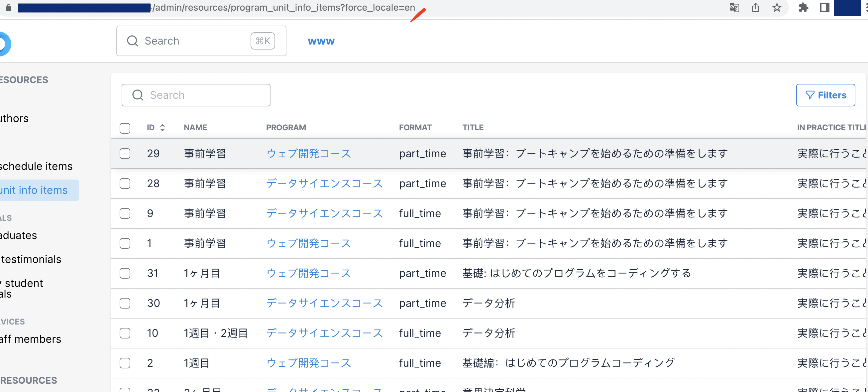This screenshot has height=392, width=868.
Task: Bookmark this page with star icon
Action: pyautogui.click(x=777, y=7)
